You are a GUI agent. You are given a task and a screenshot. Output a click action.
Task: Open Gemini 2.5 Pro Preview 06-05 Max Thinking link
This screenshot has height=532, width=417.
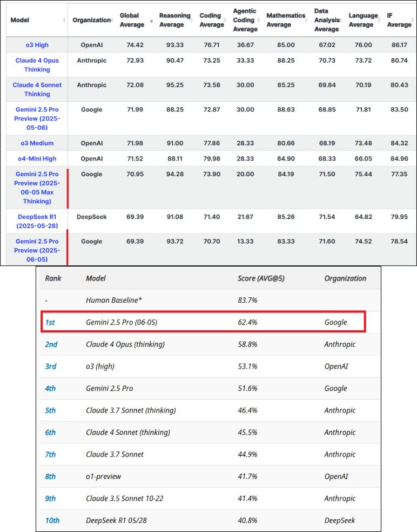click(37, 188)
